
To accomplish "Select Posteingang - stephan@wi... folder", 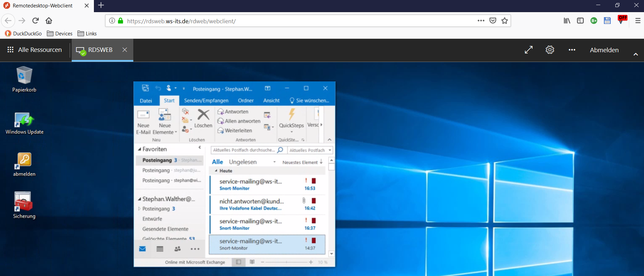I will [170, 180].
